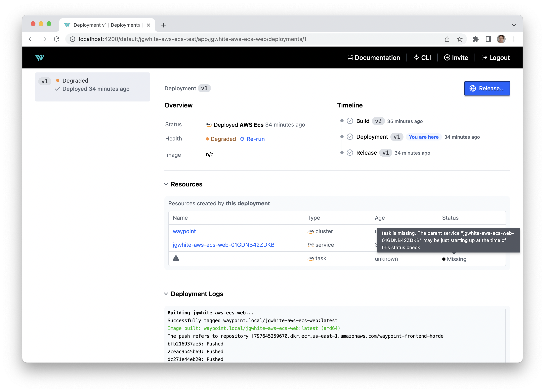
Task: Open the Chrome three-dot menu
Action: tap(514, 39)
